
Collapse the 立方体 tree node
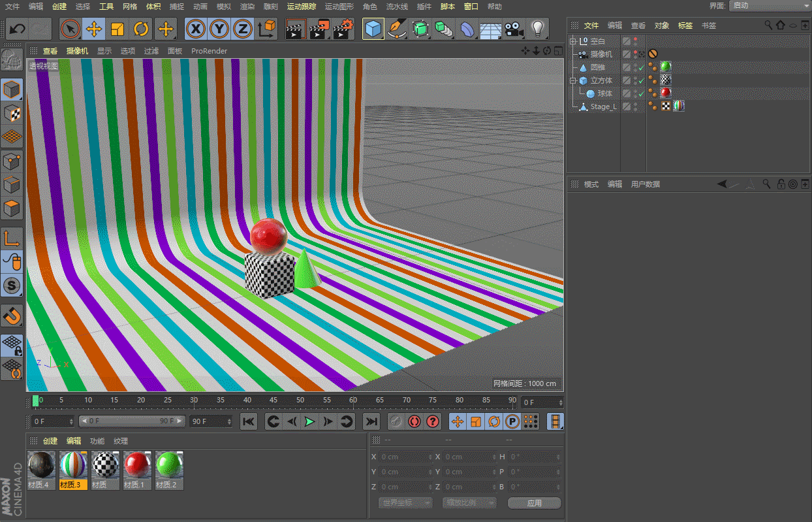tap(573, 81)
